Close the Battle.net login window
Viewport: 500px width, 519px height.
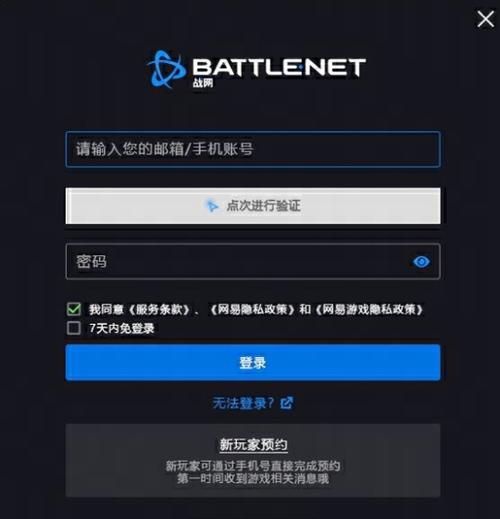coord(485,19)
